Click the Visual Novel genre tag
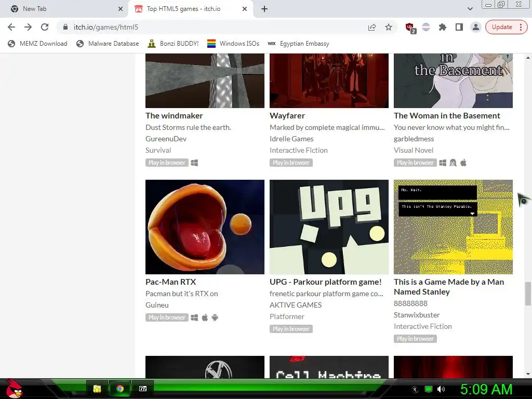This screenshot has width=532, height=399. click(x=413, y=150)
